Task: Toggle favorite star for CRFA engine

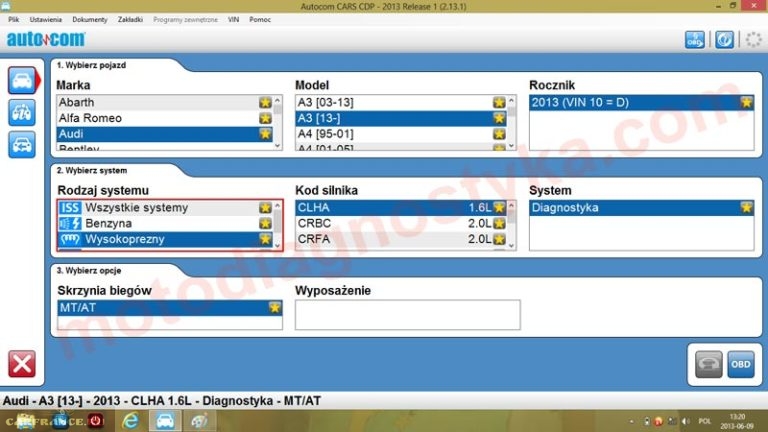Action: click(499, 239)
